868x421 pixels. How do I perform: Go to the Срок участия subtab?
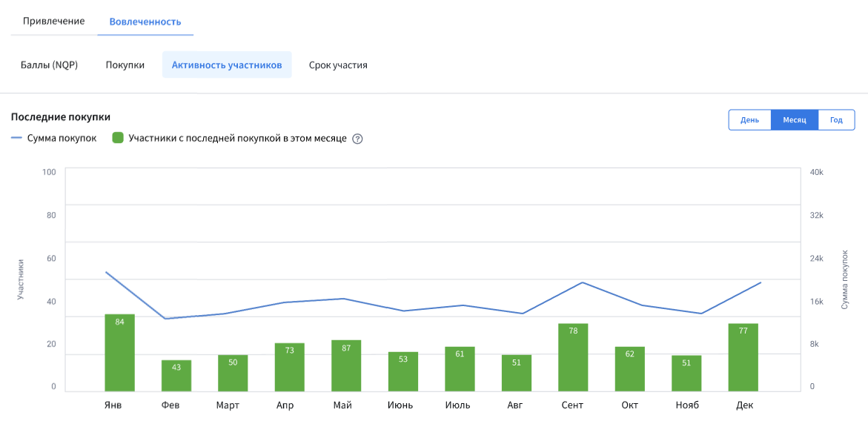tap(338, 65)
